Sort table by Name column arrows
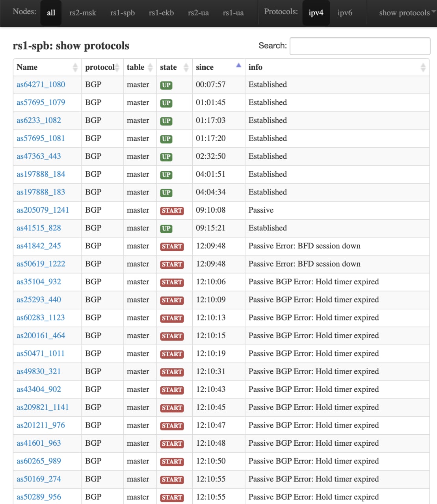437x504 pixels. 75,67
